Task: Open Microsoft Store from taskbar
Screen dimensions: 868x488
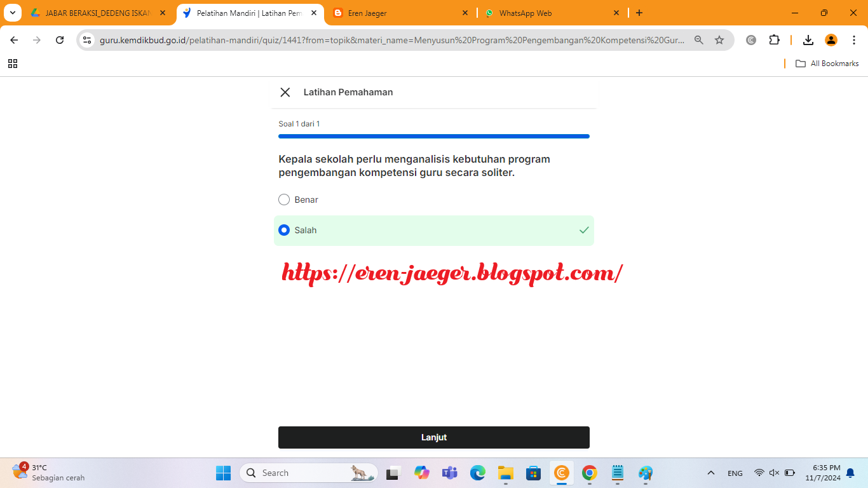Action: click(534, 473)
